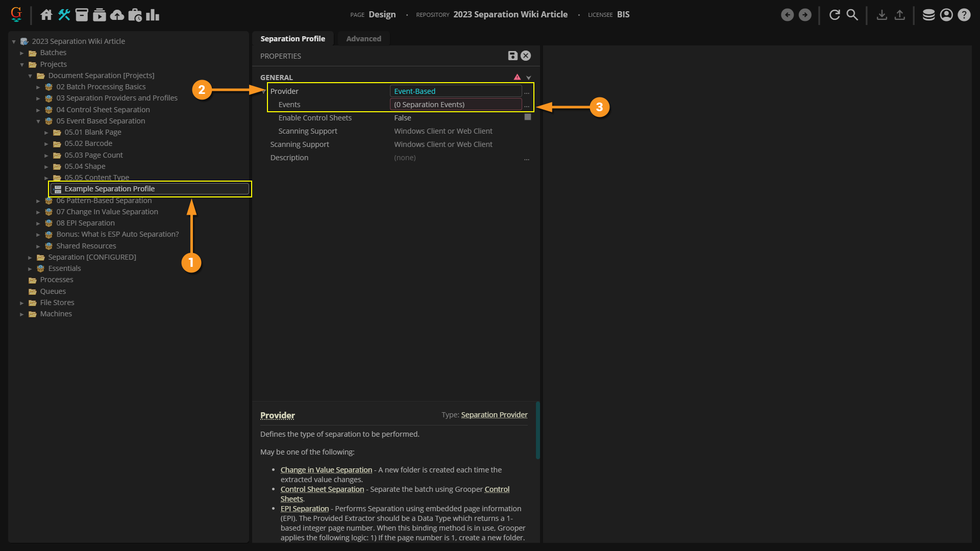Click the Design tools wrench icon
980x551 pixels.
64,15
